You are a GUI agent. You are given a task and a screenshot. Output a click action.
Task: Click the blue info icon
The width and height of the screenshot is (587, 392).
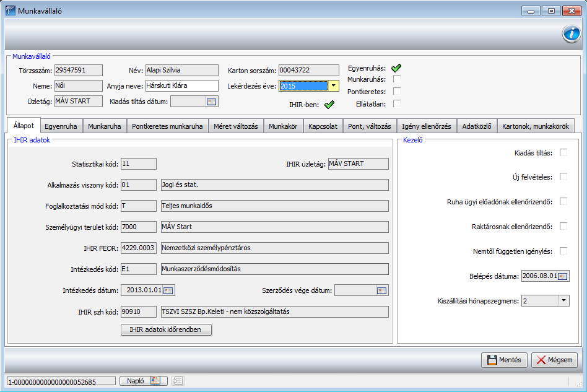572,33
